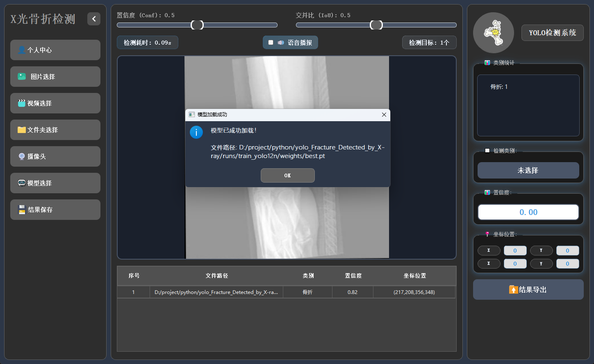
Task: Click the upload icon on 结果导出 button
Action: [x=514, y=289]
